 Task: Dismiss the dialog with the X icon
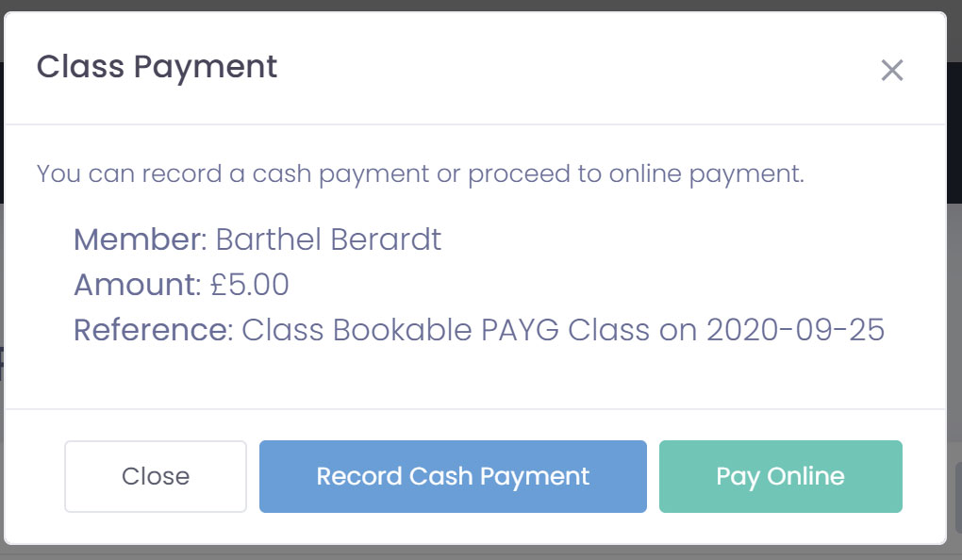891,71
